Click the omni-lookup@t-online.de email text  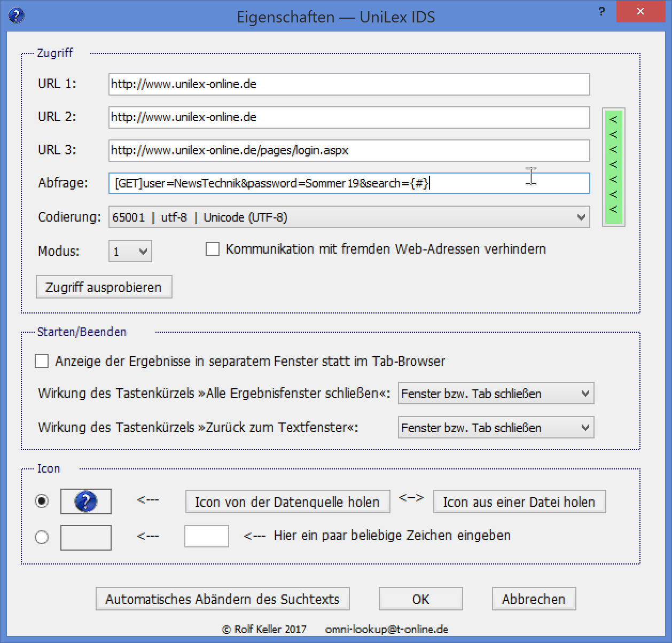tap(387, 629)
